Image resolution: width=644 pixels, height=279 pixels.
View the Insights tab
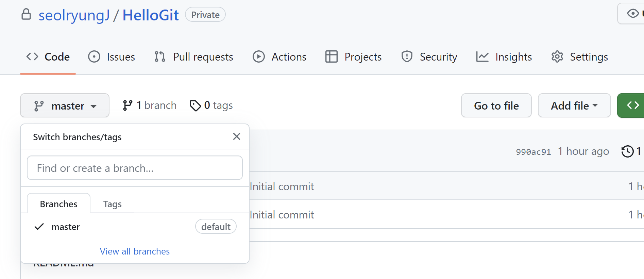504,57
